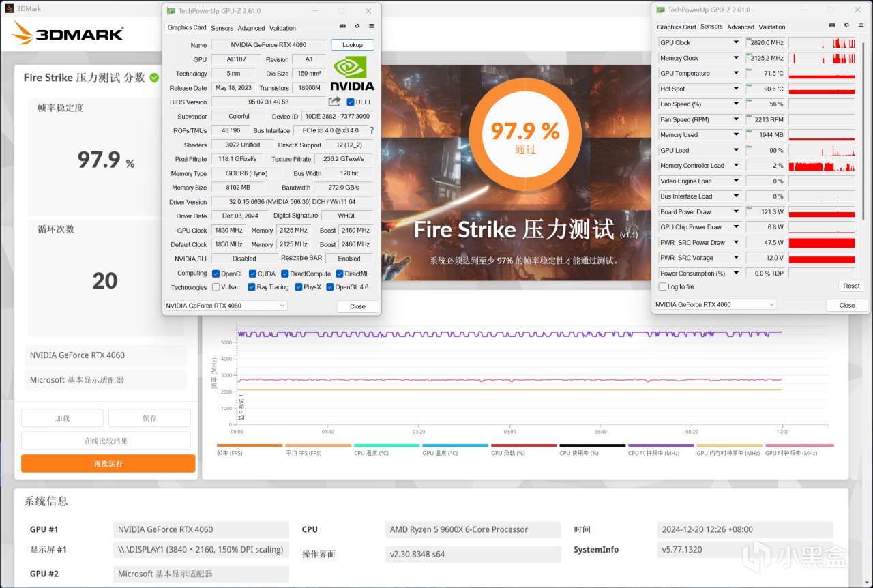Open the GPU Clock sensor dropdown
Image resolution: width=873 pixels, height=588 pixels.
click(736, 42)
